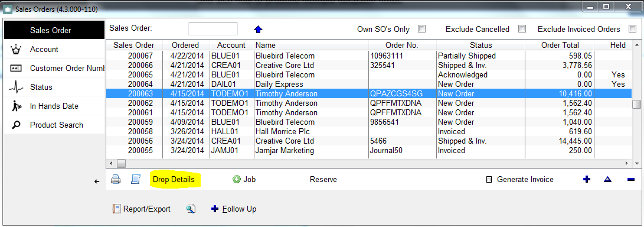Click the blue up arrow beside Sales Order field
Image resolution: width=644 pixels, height=227 pixels.
click(x=259, y=29)
